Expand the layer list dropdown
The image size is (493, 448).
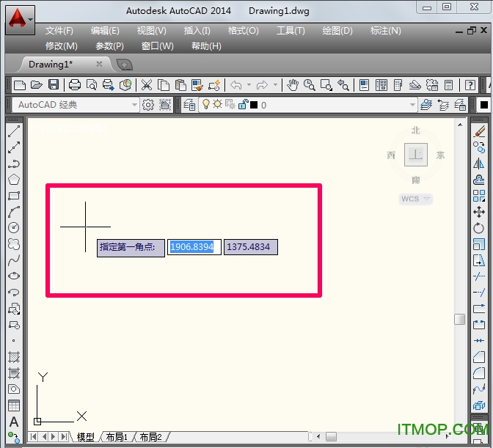coord(412,105)
